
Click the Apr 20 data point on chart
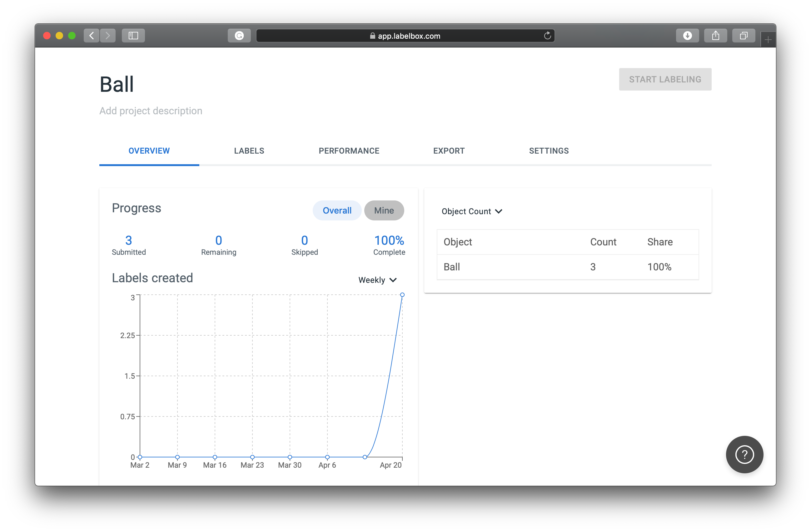pos(402,295)
